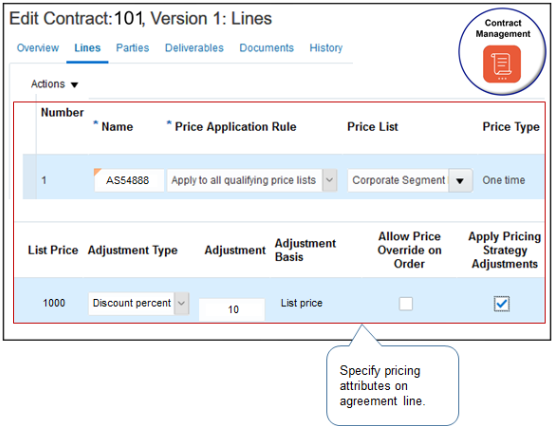View the History tab

pyautogui.click(x=326, y=48)
